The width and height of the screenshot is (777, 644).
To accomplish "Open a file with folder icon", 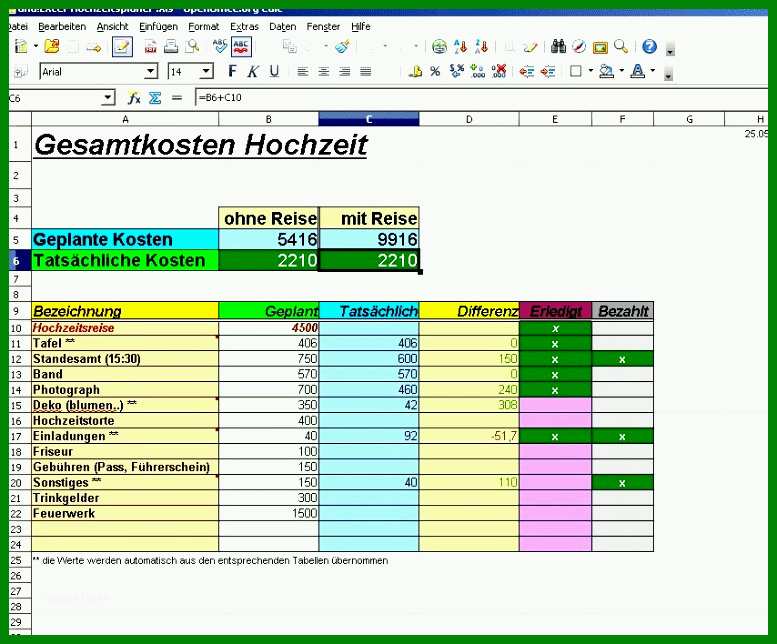I will coord(52,47).
